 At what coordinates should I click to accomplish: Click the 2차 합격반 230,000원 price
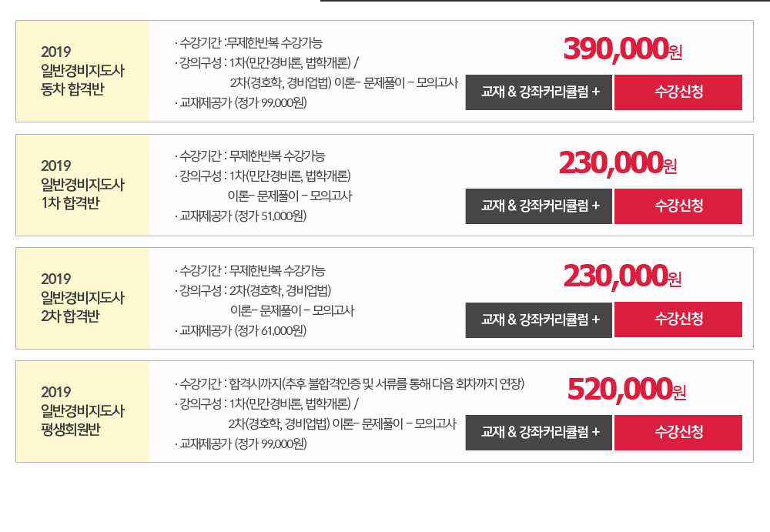click(x=622, y=276)
